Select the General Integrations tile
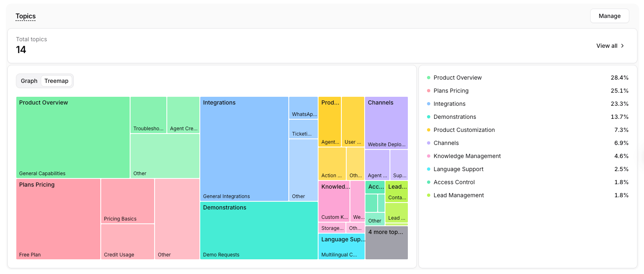 coord(244,149)
